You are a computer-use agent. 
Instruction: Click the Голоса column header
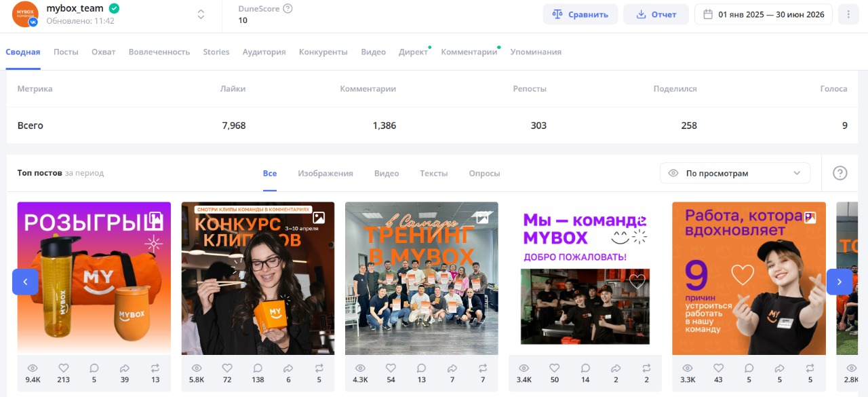click(833, 89)
